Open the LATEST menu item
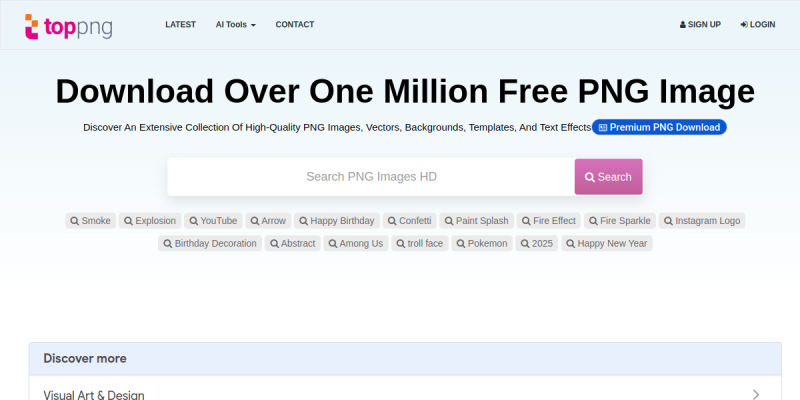 (x=180, y=24)
